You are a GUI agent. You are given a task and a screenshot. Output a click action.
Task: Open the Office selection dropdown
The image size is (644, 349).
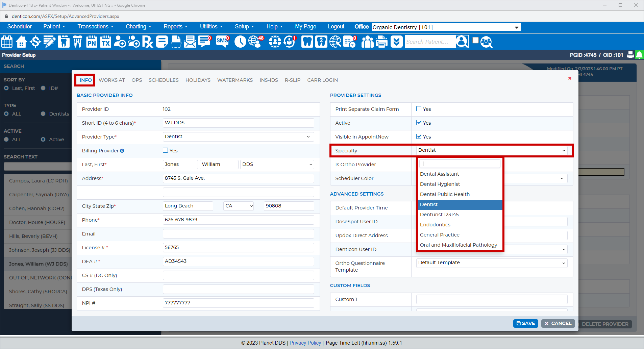pyautogui.click(x=446, y=27)
